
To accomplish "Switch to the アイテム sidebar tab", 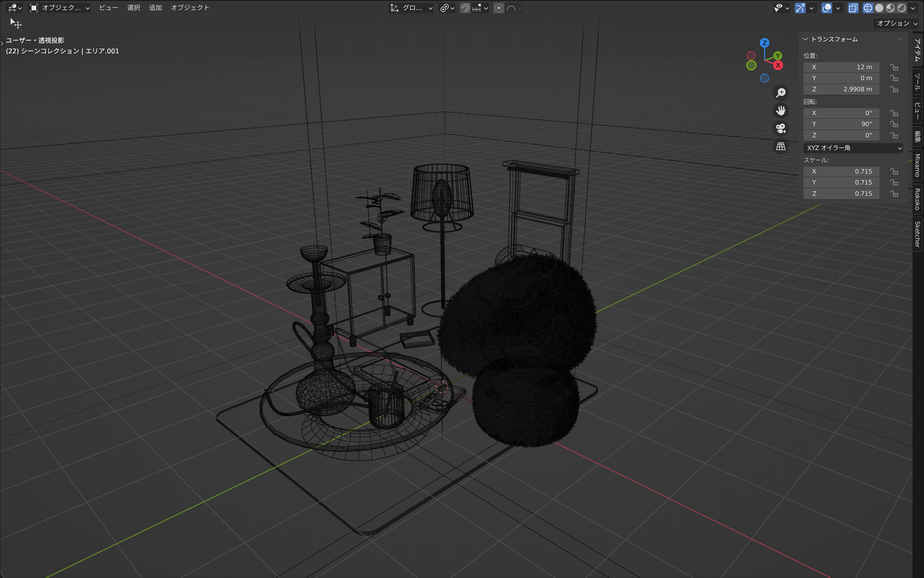I will coord(918,50).
